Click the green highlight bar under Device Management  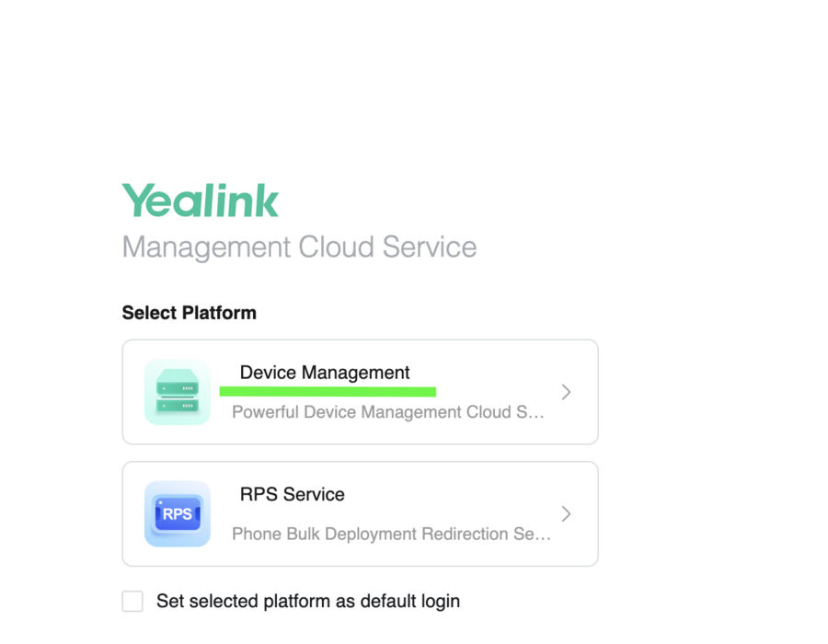pyautogui.click(x=328, y=392)
